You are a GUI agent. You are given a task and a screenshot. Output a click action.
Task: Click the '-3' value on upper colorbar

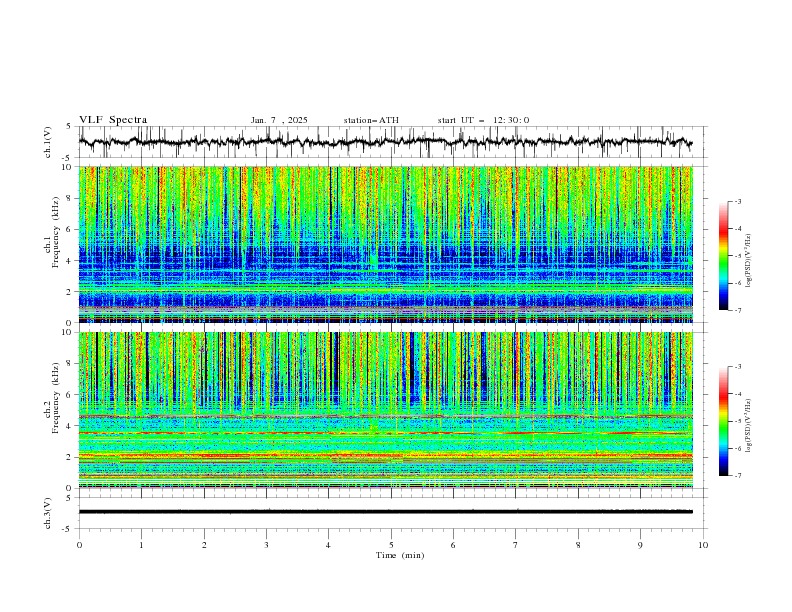click(737, 201)
